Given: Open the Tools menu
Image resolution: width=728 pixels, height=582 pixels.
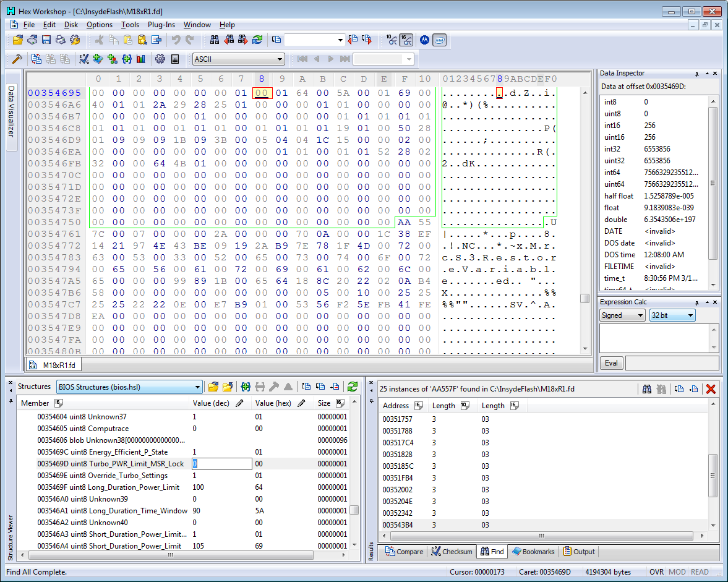Looking at the screenshot, I should tap(130, 25).
